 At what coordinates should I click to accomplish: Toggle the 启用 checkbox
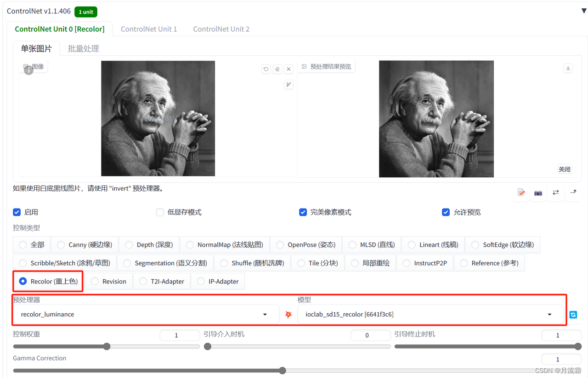tap(17, 212)
